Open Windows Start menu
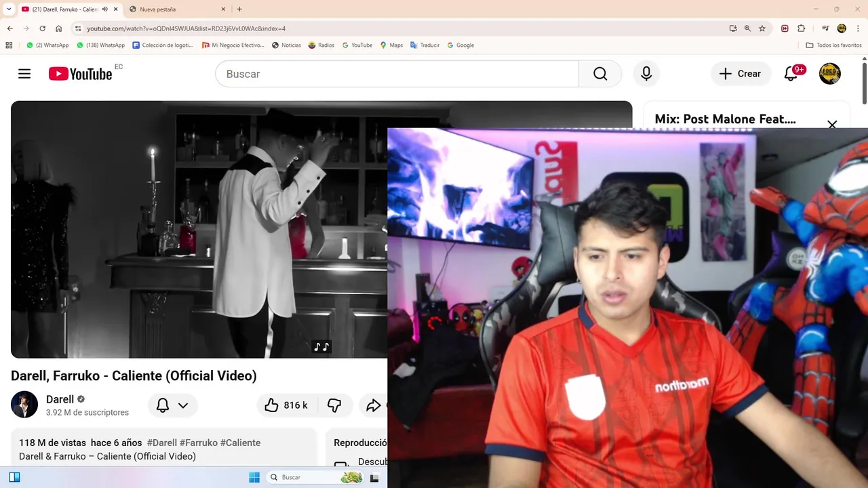 (x=254, y=477)
